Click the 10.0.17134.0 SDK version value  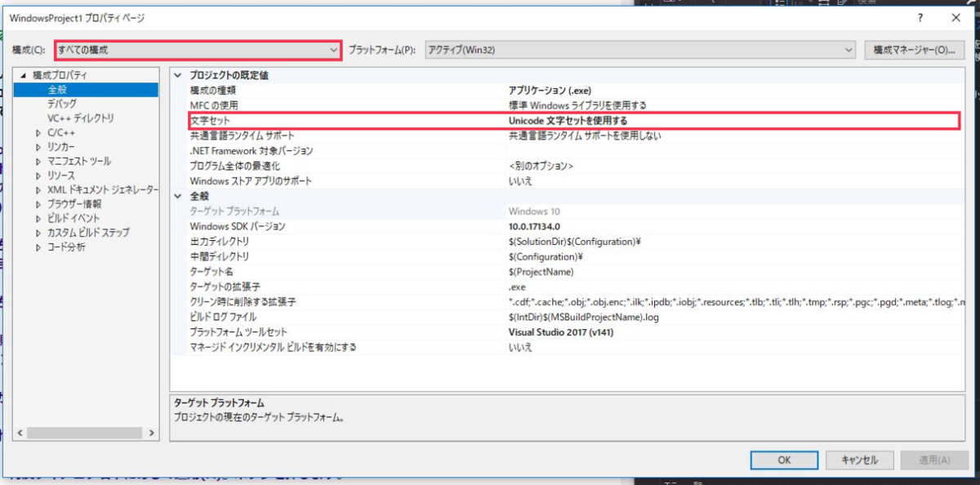534,226
